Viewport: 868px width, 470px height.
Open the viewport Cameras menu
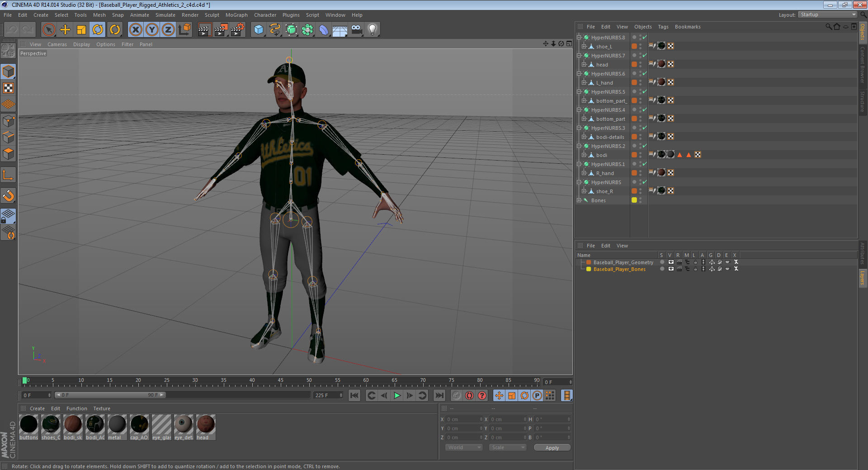pos(57,44)
